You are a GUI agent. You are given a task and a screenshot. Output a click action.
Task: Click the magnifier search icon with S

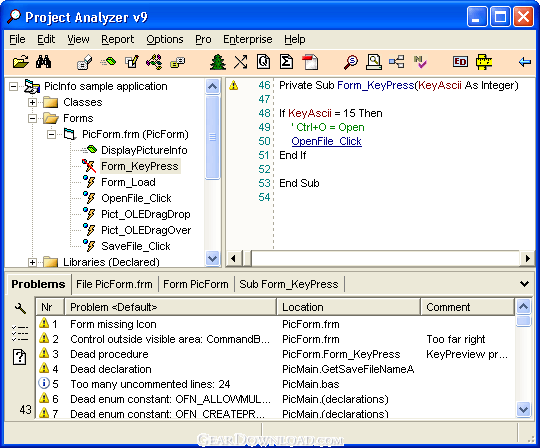(x=351, y=62)
